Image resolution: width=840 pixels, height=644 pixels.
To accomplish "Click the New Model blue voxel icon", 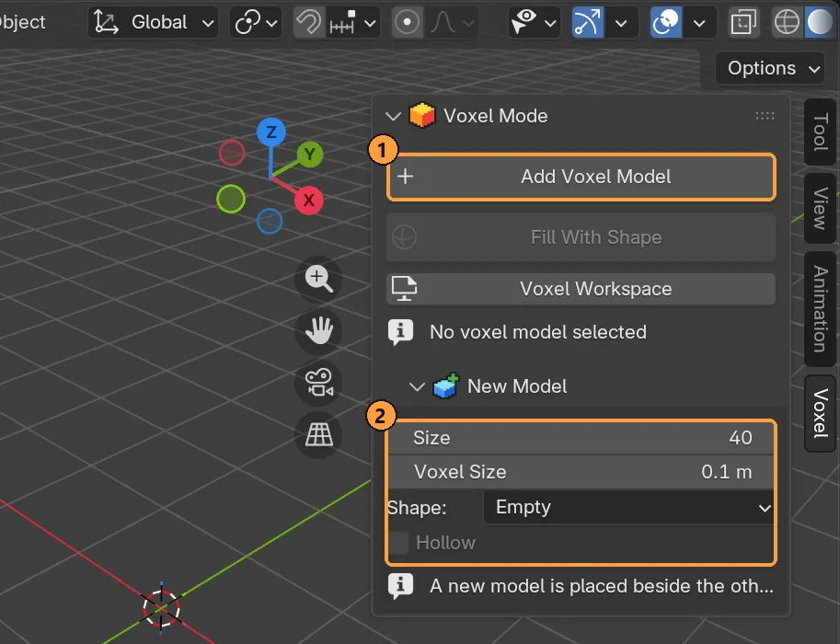I will 446,385.
